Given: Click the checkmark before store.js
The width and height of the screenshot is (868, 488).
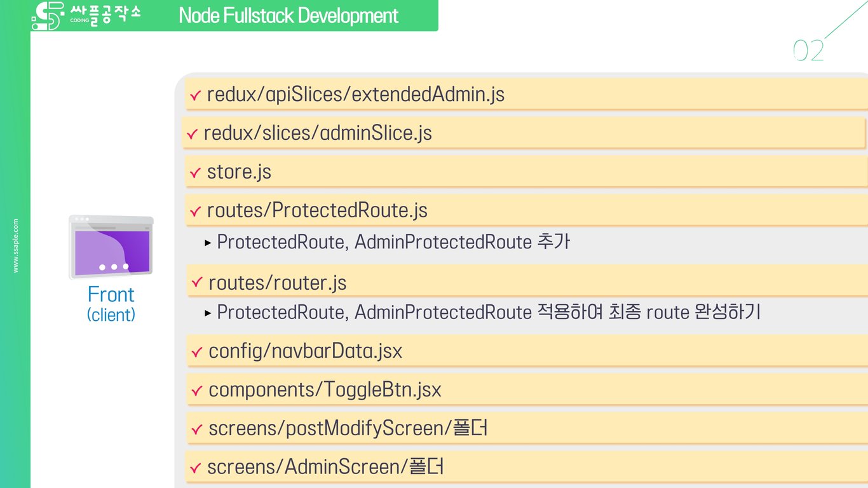Looking at the screenshot, I should (x=195, y=173).
